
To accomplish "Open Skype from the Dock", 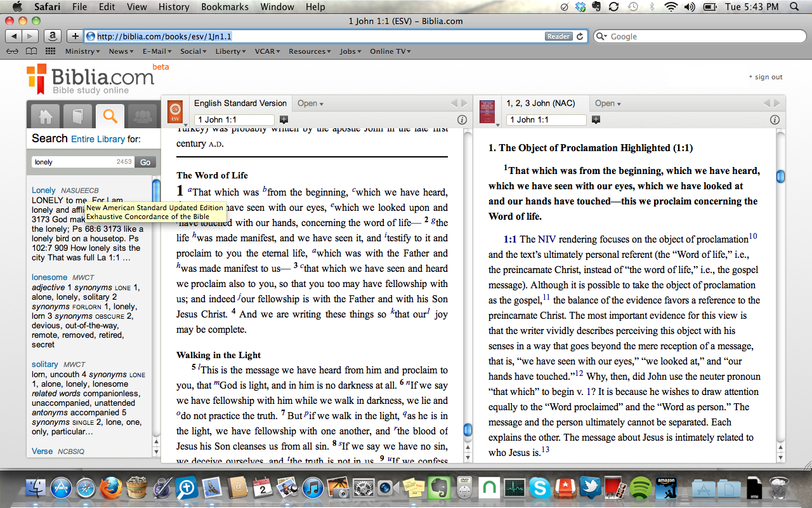I will tap(540, 488).
